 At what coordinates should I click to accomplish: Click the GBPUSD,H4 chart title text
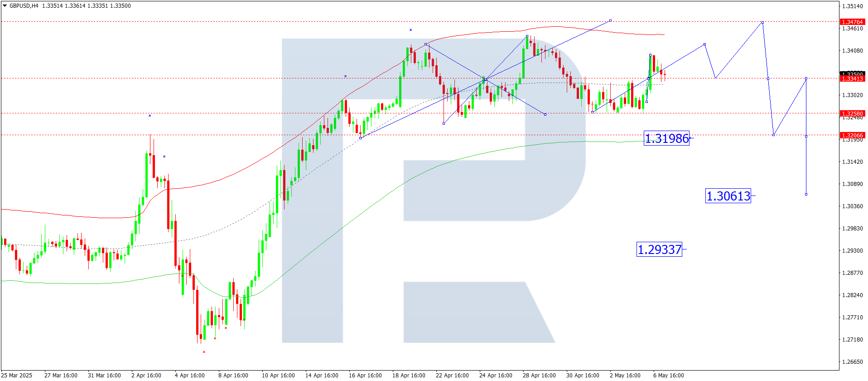coord(24,6)
